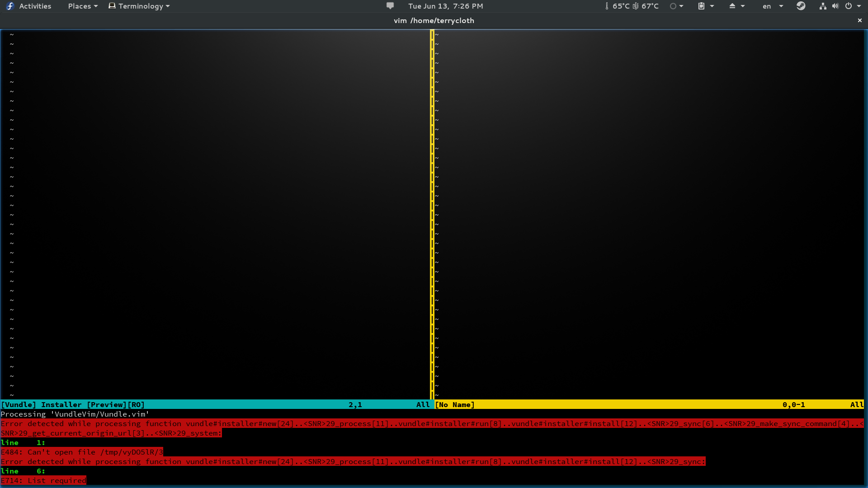This screenshot has height=488, width=868.
Task: Click the '[Vundle] Installer [Preview][RO]' status line
Action: [215, 404]
